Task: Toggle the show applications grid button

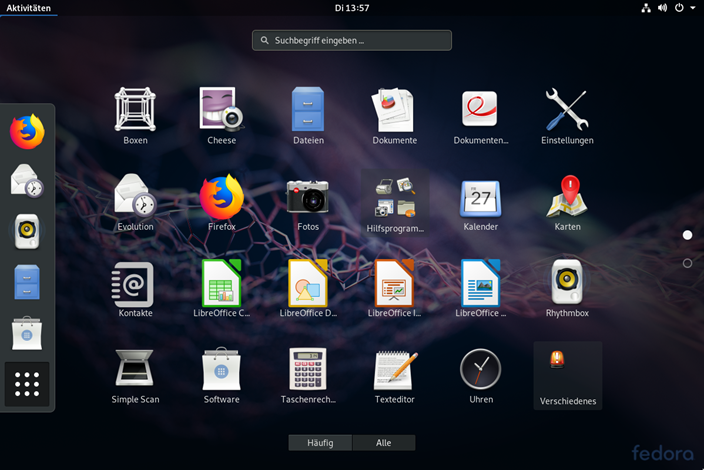Action: tap(27, 384)
